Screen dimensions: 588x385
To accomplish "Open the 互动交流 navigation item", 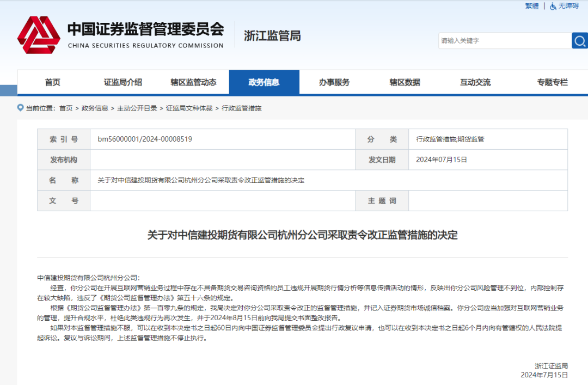I will pyautogui.click(x=475, y=82).
